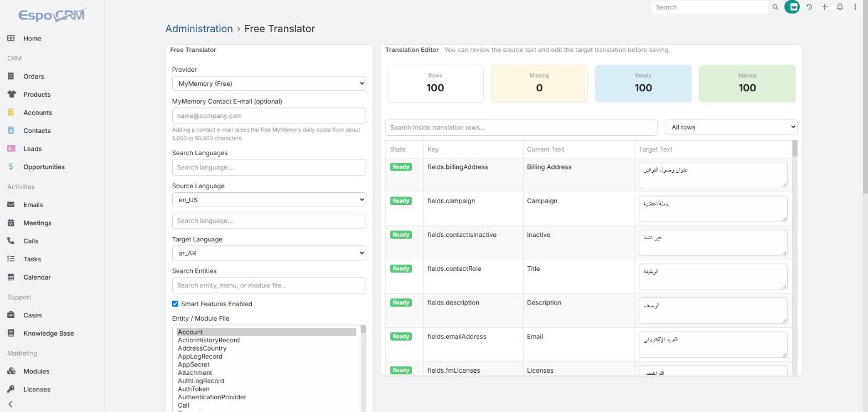Select ActionHistoryRecord in entity list
This screenshot has width=868, height=412.
[x=209, y=340]
